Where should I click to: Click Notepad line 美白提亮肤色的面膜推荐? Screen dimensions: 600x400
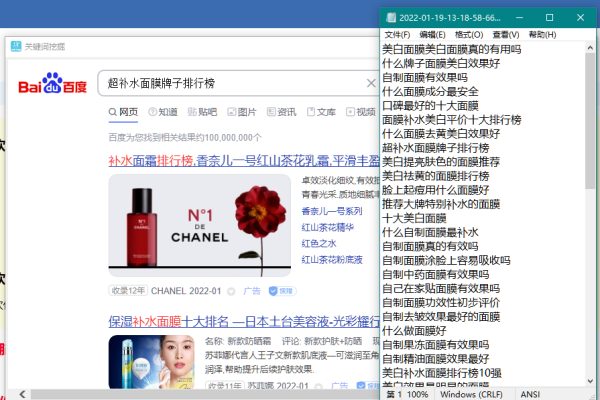click(441, 162)
